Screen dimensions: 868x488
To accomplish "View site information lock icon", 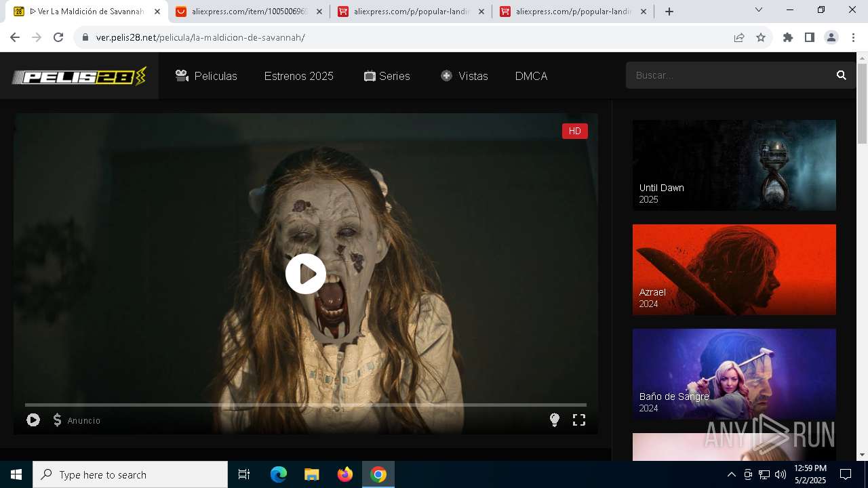I will pos(85,37).
